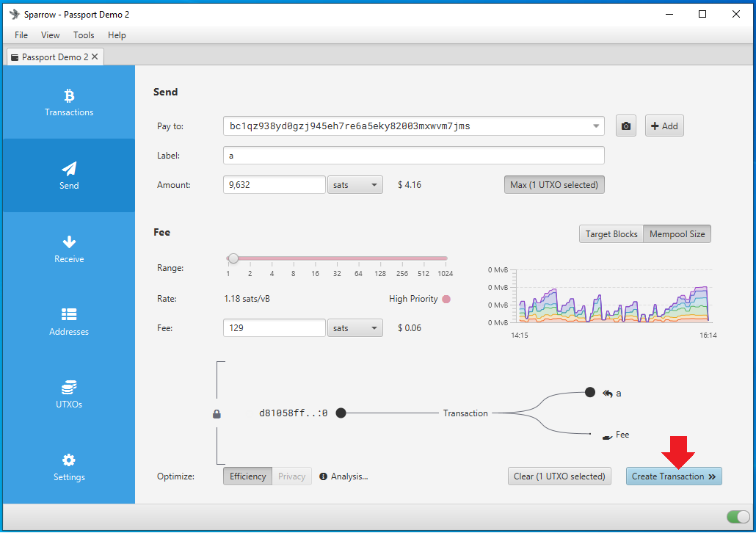
Task: Open the Amount unit sats dropdown
Action: click(x=355, y=185)
